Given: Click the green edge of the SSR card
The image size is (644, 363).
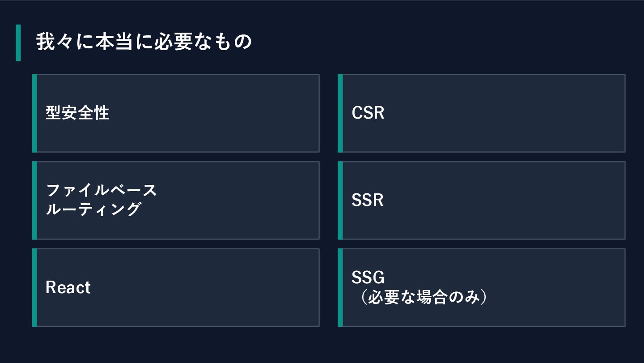Looking at the screenshot, I should pyautogui.click(x=340, y=200).
